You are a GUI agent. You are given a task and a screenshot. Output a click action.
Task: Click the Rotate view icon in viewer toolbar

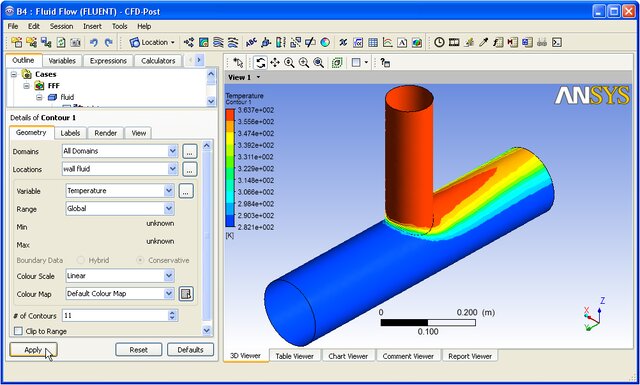260,62
